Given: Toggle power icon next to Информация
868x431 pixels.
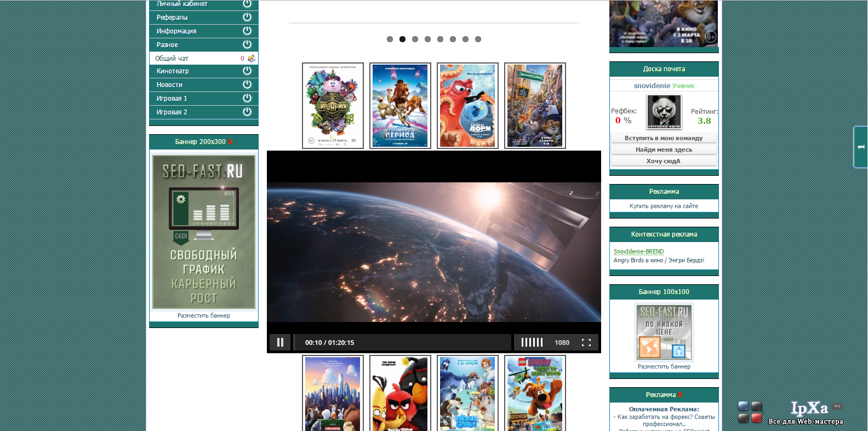Looking at the screenshot, I should point(247,31).
